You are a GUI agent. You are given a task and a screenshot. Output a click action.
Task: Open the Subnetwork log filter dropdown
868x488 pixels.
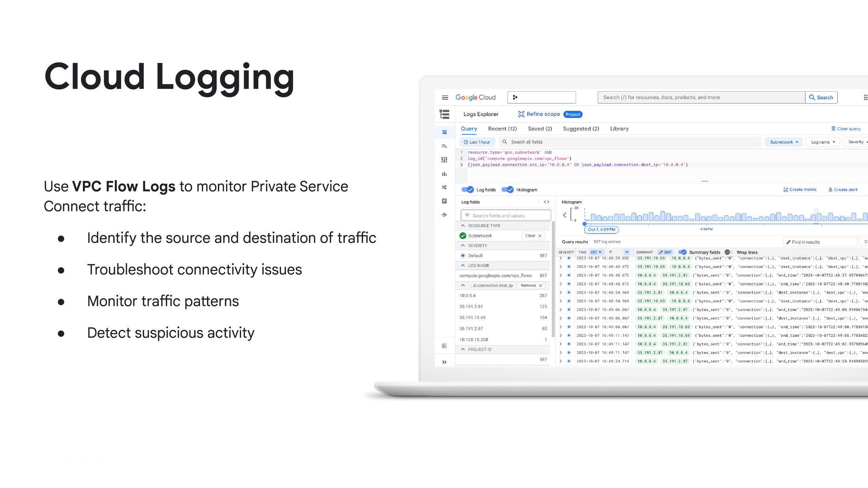(783, 142)
